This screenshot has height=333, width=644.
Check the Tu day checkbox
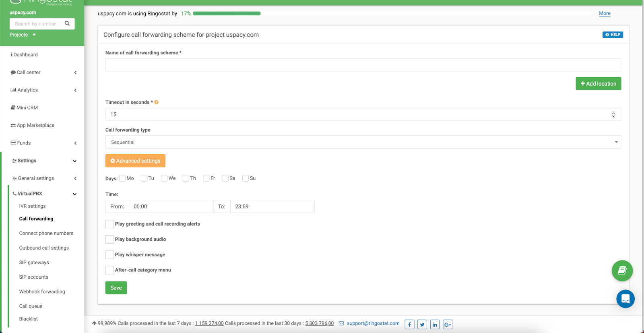[x=144, y=178]
